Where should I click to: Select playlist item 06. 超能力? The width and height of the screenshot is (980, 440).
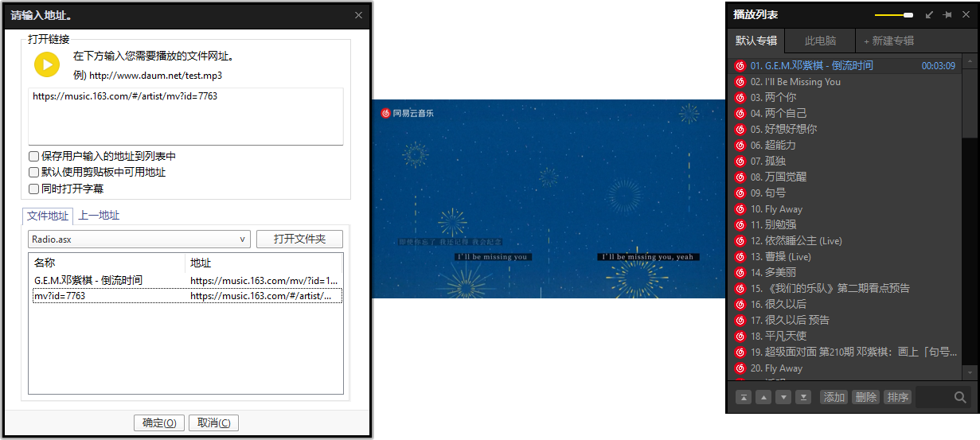(845, 146)
